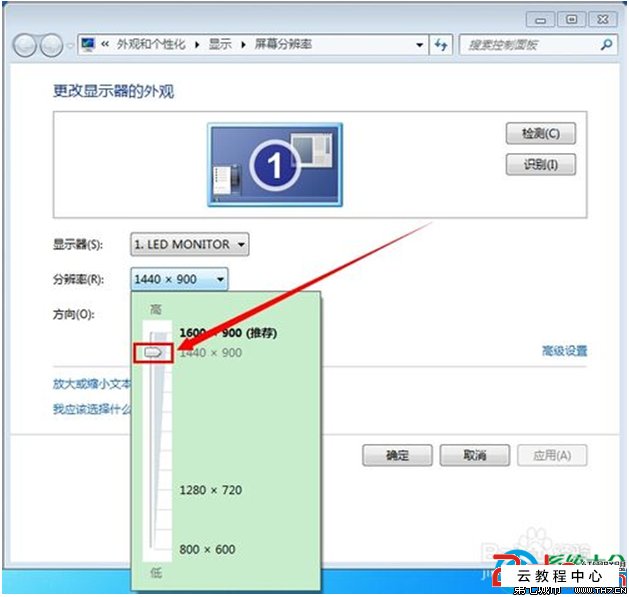Click the refresh button beside address bar
This screenshot has width=629, height=597.
point(441,45)
